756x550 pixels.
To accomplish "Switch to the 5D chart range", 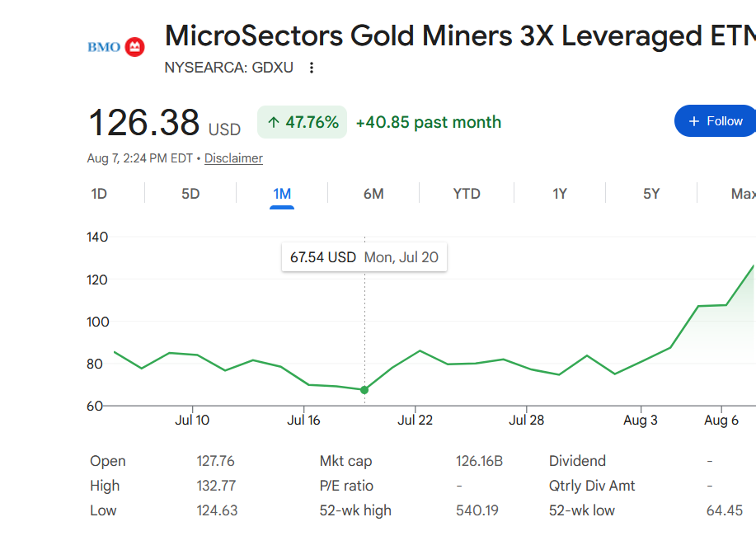I will [190, 194].
